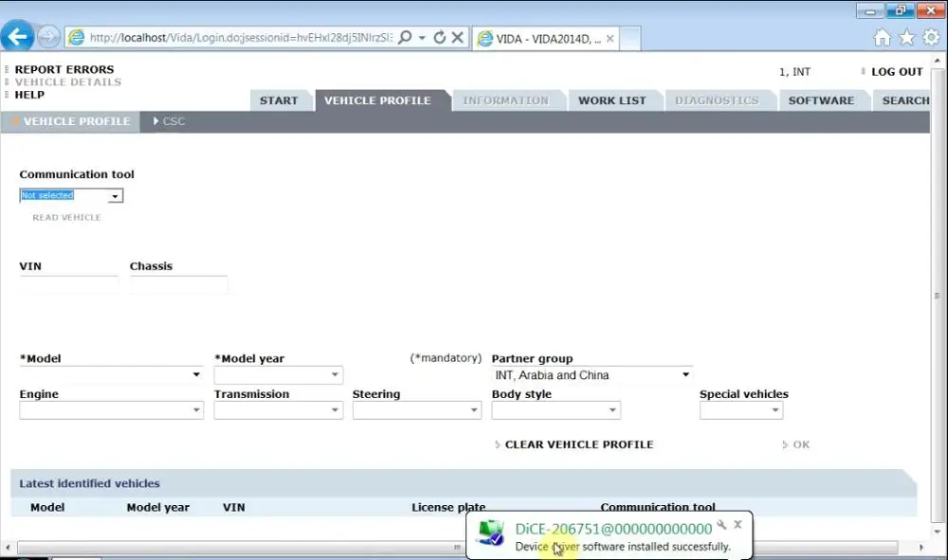Screen dimensions: 948x560
Task: Open browser tools gear icon
Action: [x=931, y=38]
